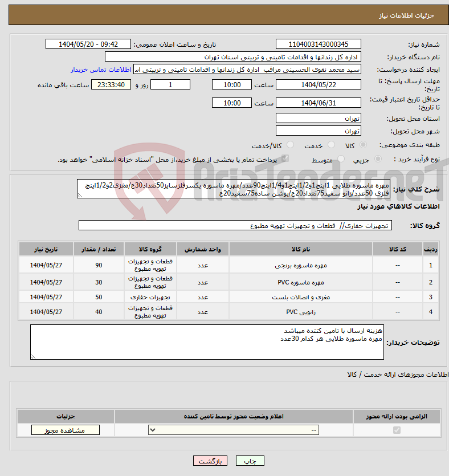Image resolution: width=449 pixels, height=476 pixels.
Task: Click the need number field 1104003143000345
Action: [319, 44]
